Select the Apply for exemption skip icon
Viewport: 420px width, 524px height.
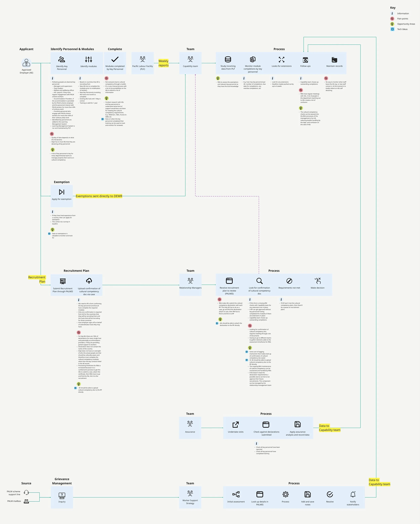point(62,192)
